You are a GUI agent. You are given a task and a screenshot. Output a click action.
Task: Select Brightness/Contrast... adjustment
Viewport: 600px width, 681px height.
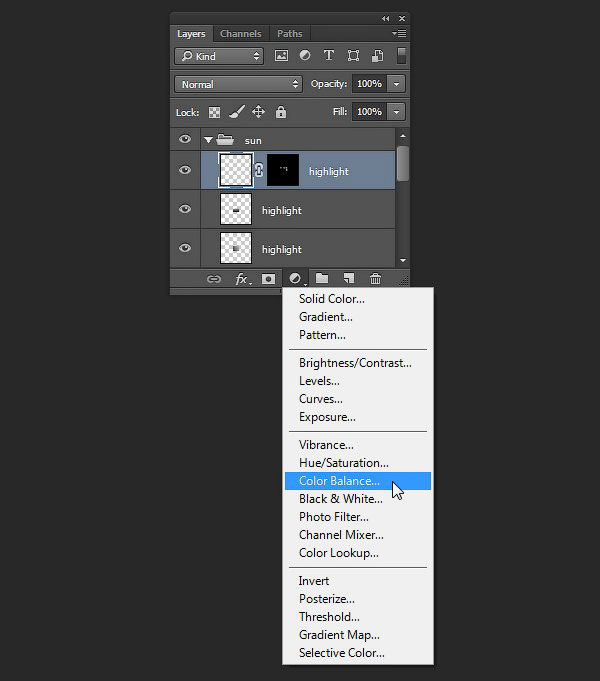(x=358, y=363)
